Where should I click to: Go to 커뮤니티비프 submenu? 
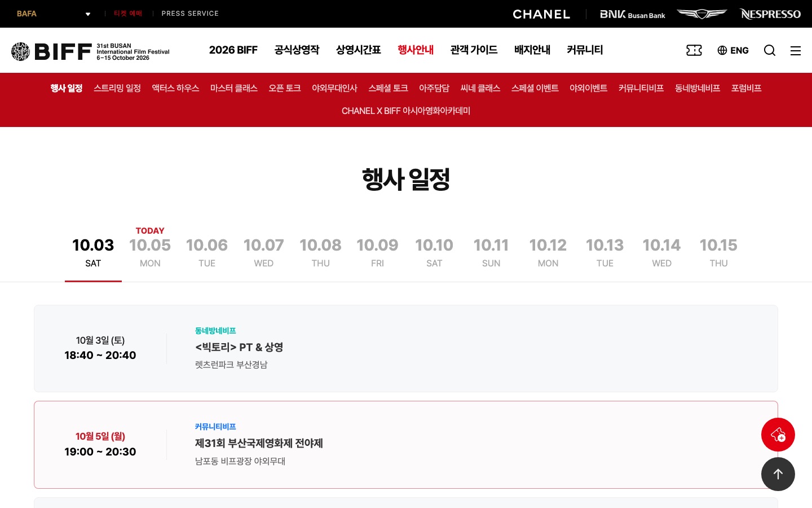click(x=641, y=88)
